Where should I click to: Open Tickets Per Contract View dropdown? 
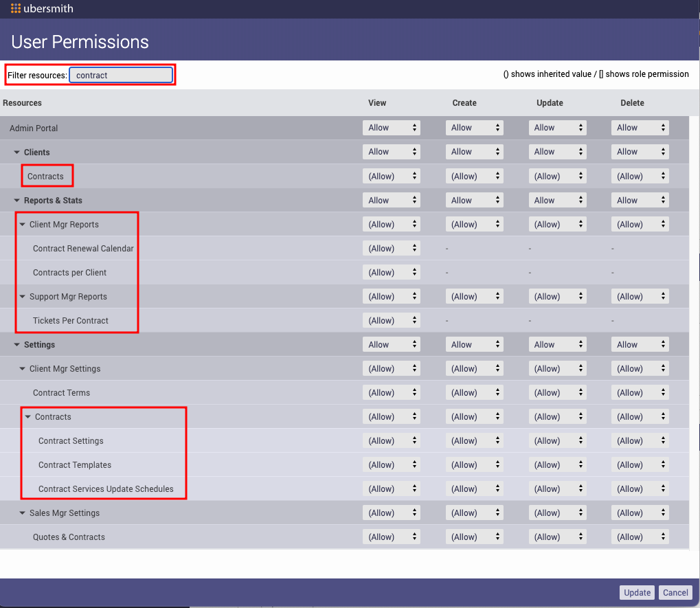(x=391, y=321)
